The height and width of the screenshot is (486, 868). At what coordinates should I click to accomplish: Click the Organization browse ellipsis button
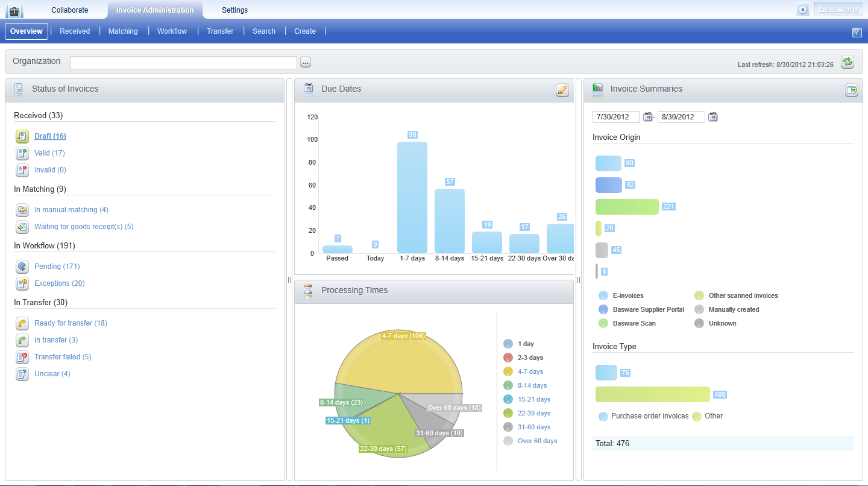306,62
